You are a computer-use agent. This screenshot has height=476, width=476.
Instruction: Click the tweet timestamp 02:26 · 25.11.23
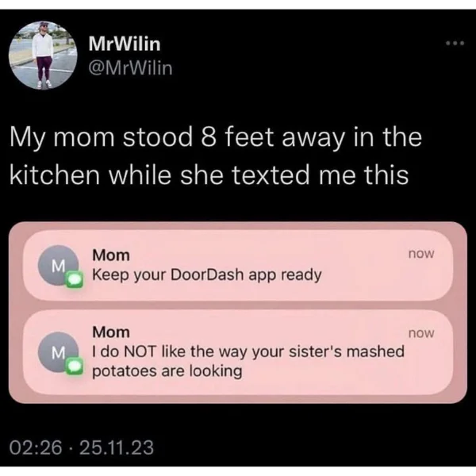(82, 447)
